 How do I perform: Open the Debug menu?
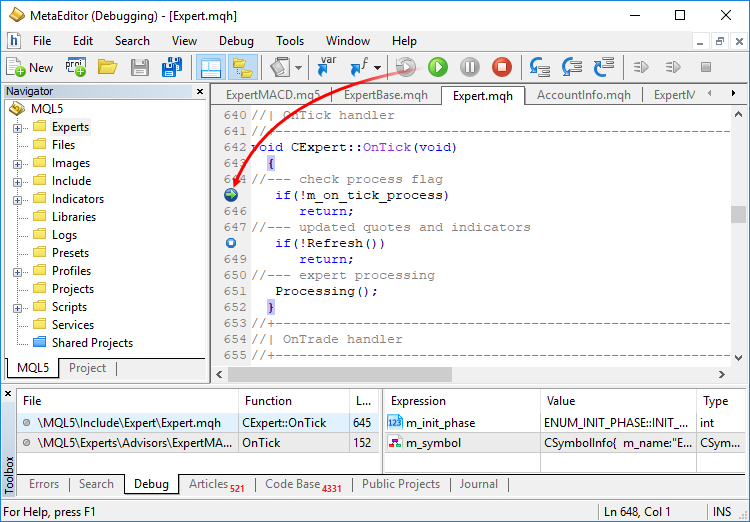coord(236,41)
